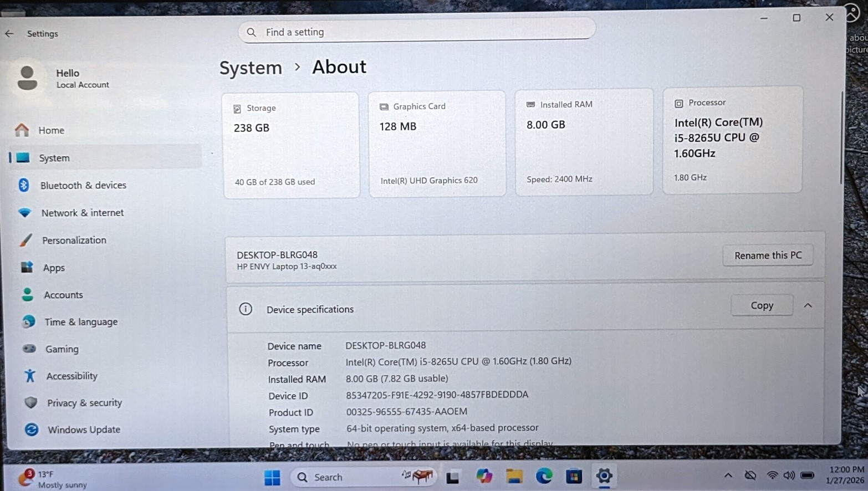Click the Accessibility figure icon
The width and height of the screenshot is (868, 491).
click(x=30, y=376)
